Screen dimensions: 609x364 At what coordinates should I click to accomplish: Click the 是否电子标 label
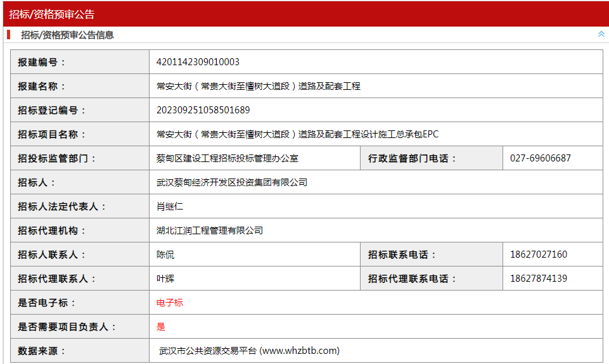pyautogui.click(x=46, y=303)
